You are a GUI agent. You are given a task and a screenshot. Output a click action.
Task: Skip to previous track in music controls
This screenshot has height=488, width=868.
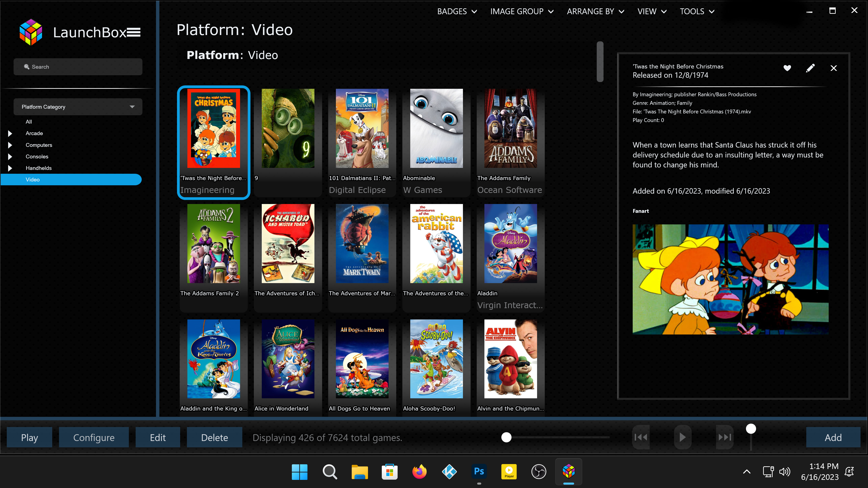pyautogui.click(x=641, y=437)
